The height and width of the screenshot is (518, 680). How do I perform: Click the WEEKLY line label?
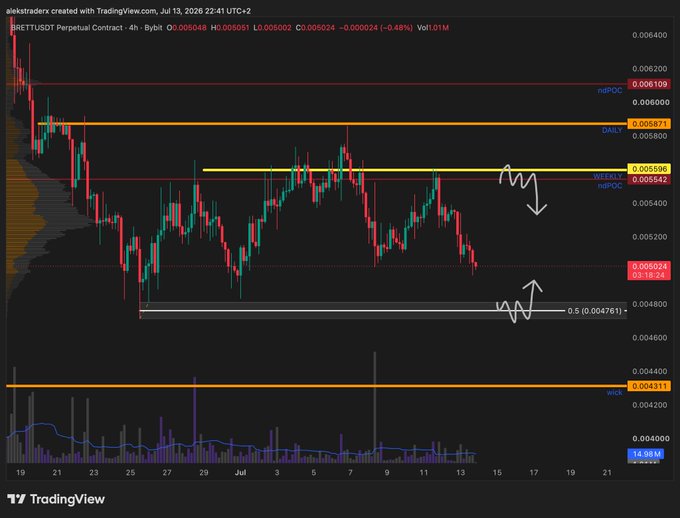608,176
